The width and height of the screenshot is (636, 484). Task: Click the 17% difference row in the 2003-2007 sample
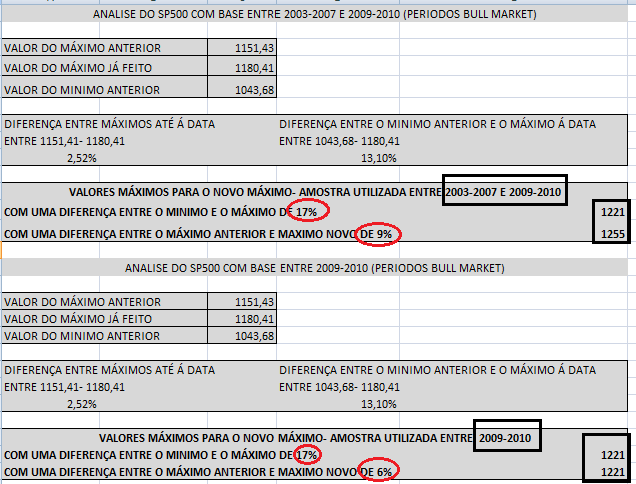pos(160,212)
